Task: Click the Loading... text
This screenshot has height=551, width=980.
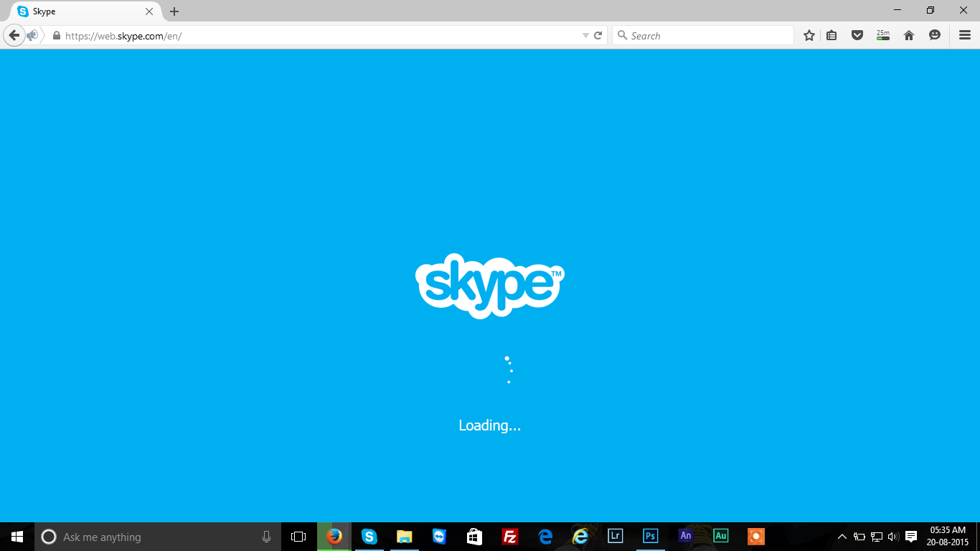Action: pyautogui.click(x=490, y=425)
